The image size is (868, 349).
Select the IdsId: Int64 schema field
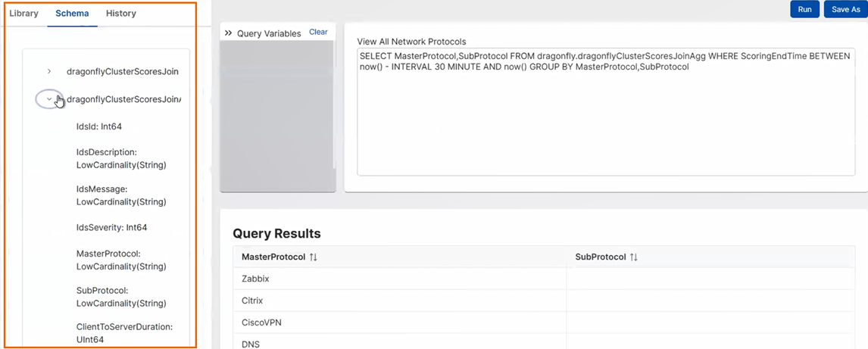pyautogui.click(x=99, y=126)
